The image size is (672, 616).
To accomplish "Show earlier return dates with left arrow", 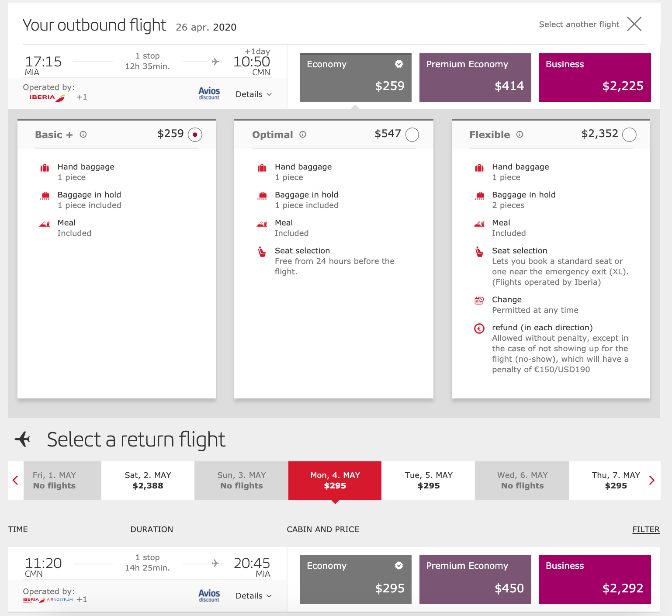I will point(15,481).
